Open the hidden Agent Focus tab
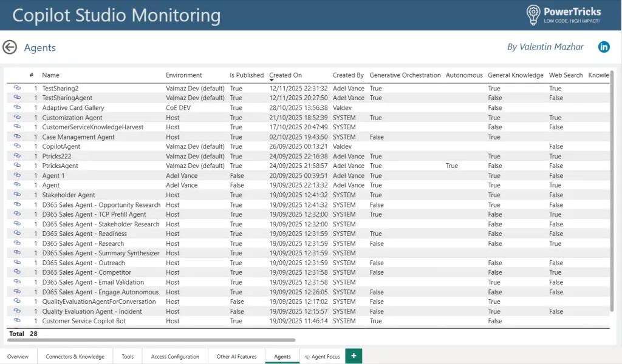Viewport: 622px width, 364px height. pyautogui.click(x=322, y=357)
